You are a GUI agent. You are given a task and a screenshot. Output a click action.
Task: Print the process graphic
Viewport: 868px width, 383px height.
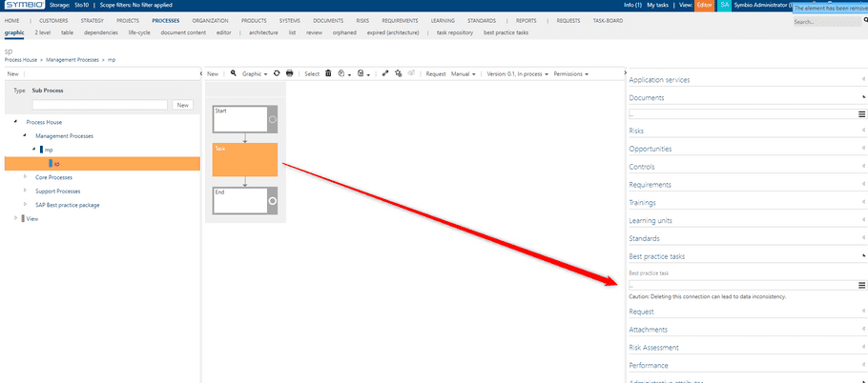290,73
